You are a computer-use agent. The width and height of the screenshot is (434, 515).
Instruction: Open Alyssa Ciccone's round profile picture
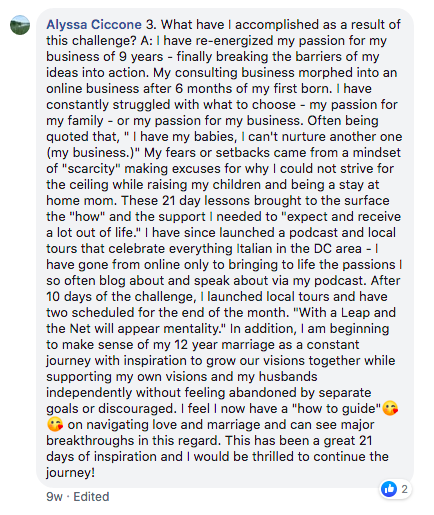point(20,25)
